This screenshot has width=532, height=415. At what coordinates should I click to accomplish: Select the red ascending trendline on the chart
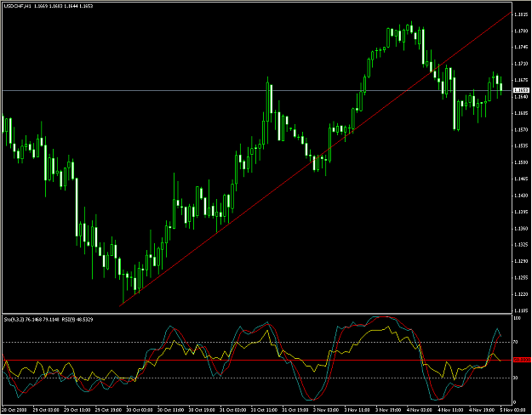[x=316, y=159]
